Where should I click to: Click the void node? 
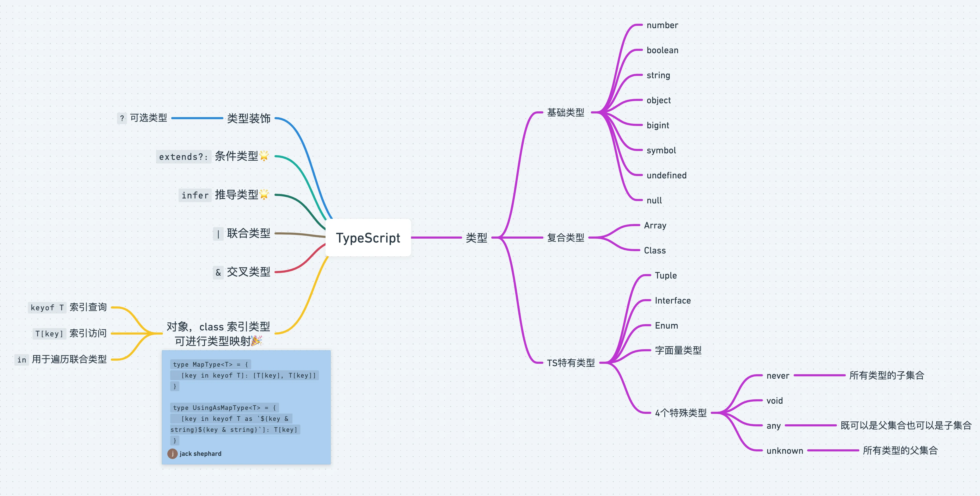[x=775, y=401]
